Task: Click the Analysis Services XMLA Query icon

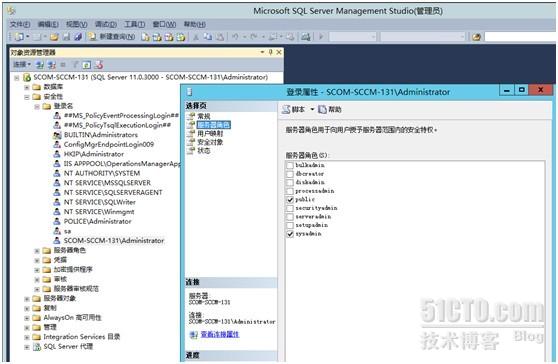Action: (x=181, y=37)
